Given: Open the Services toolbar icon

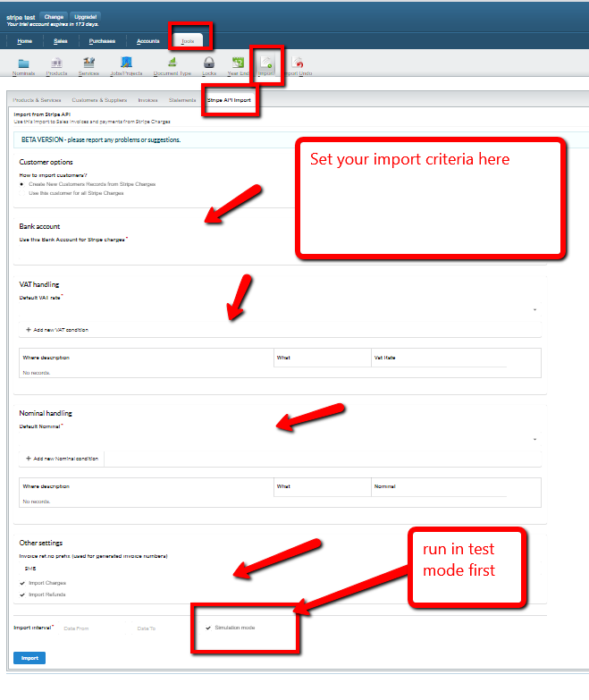Looking at the screenshot, I should pos(88,63).
